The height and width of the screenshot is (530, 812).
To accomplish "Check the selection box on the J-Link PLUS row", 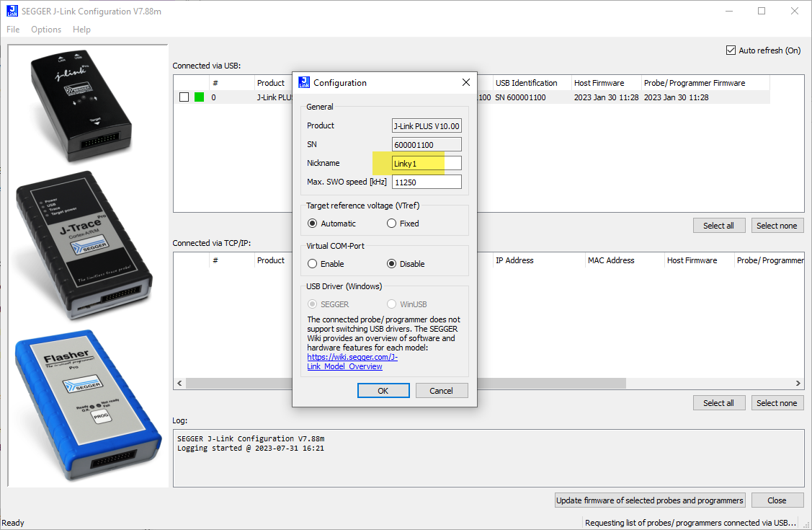I will coord(184,97).
